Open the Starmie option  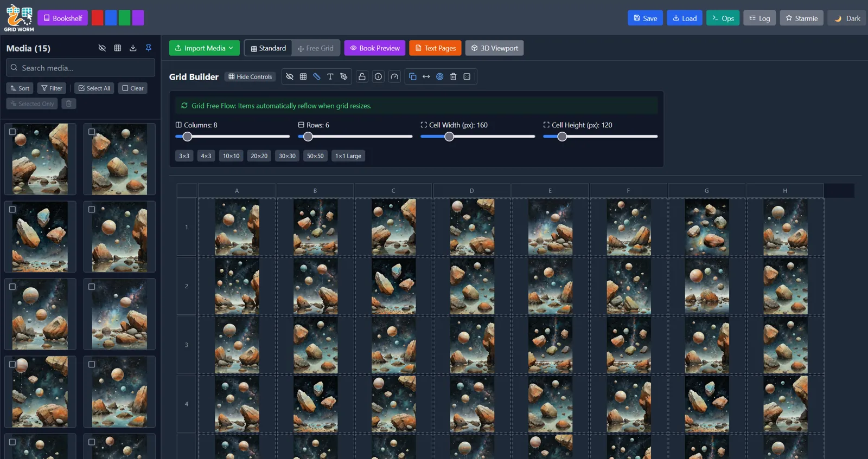(x=802, y=18)
